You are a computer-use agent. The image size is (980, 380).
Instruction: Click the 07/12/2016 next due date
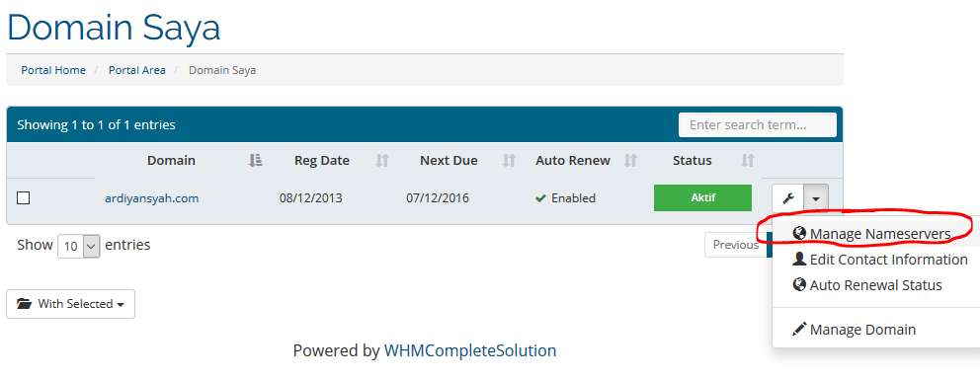pos(438,198)
